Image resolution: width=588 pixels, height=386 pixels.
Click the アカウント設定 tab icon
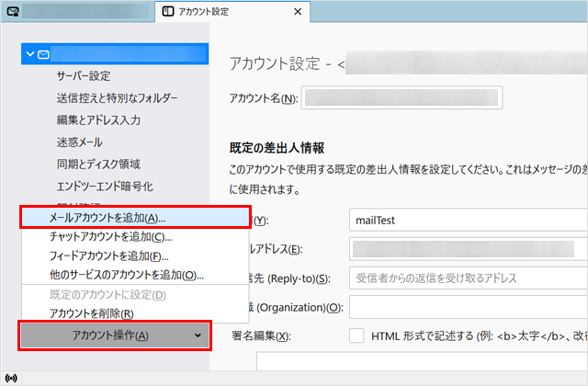click(165, 13)
